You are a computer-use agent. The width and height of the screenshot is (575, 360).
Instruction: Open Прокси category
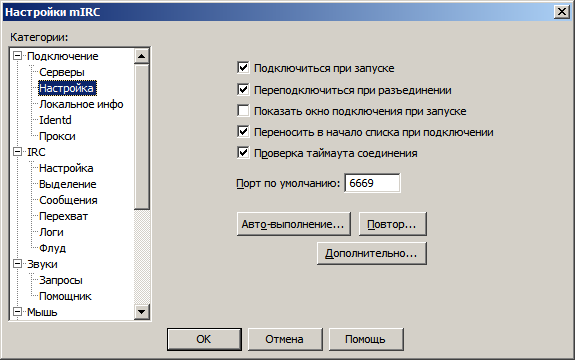click(x=57, y=136)
